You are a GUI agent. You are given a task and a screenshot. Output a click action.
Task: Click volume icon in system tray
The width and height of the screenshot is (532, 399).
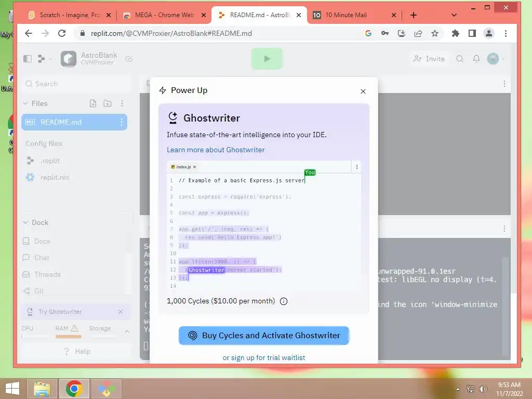(483, 389)
